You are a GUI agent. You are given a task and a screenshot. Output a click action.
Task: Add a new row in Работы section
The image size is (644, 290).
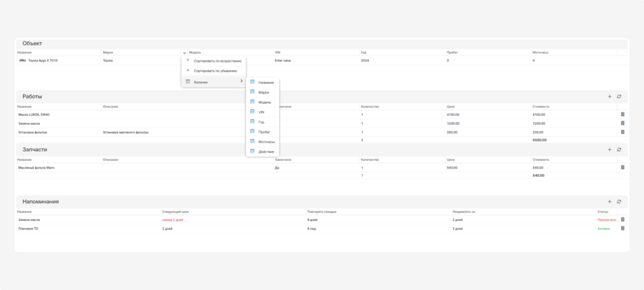pos(609,97)
